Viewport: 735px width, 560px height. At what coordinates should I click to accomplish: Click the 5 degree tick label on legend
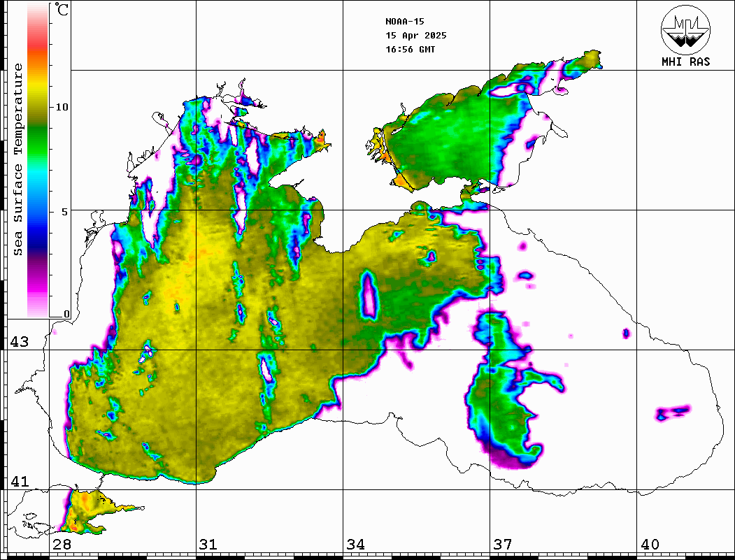pos(65,211)
